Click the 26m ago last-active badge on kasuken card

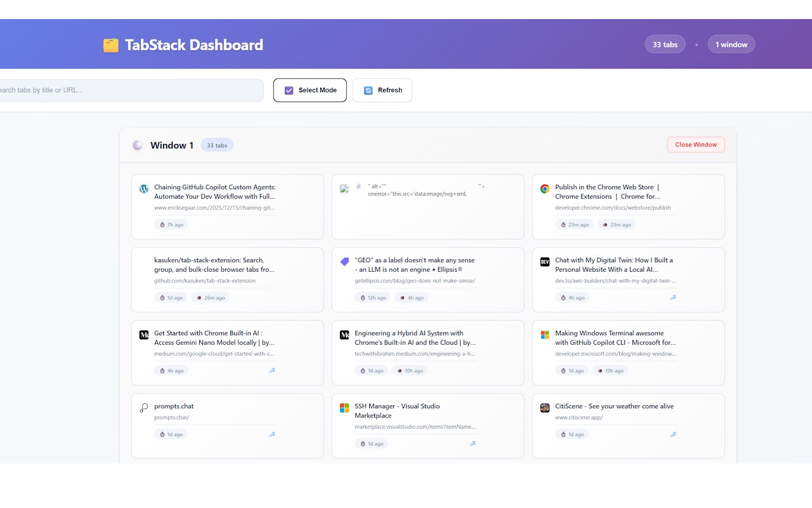[210, 297]
